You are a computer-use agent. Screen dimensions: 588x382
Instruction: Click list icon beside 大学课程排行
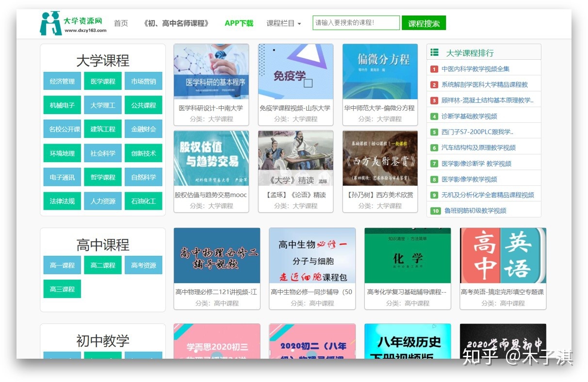[x=435, y=52]
